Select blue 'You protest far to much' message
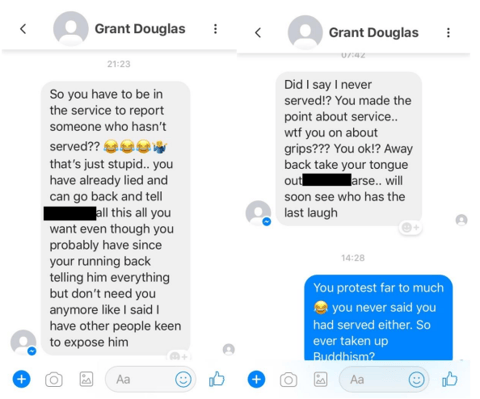The width and height of the screenshot is (480, 399). pyautogui.click(x=378, y=318)
